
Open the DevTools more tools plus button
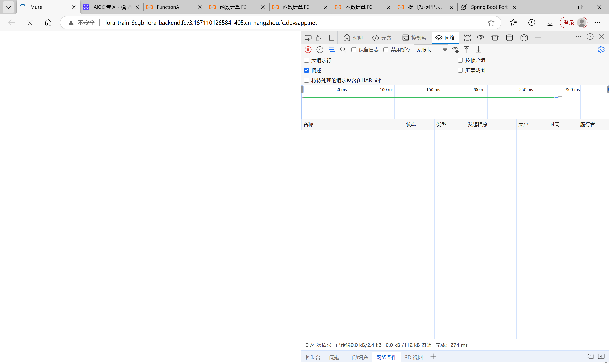(x=538, y=38)
